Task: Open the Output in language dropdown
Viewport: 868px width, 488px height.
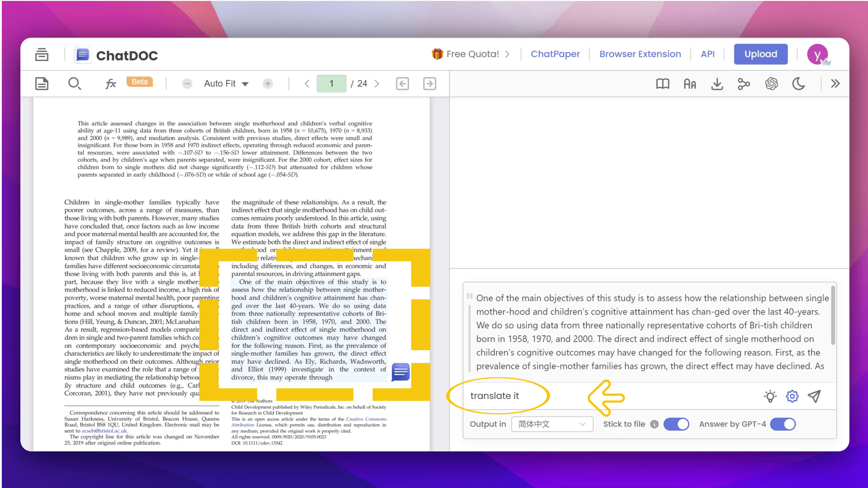Action: pos(552,424)
